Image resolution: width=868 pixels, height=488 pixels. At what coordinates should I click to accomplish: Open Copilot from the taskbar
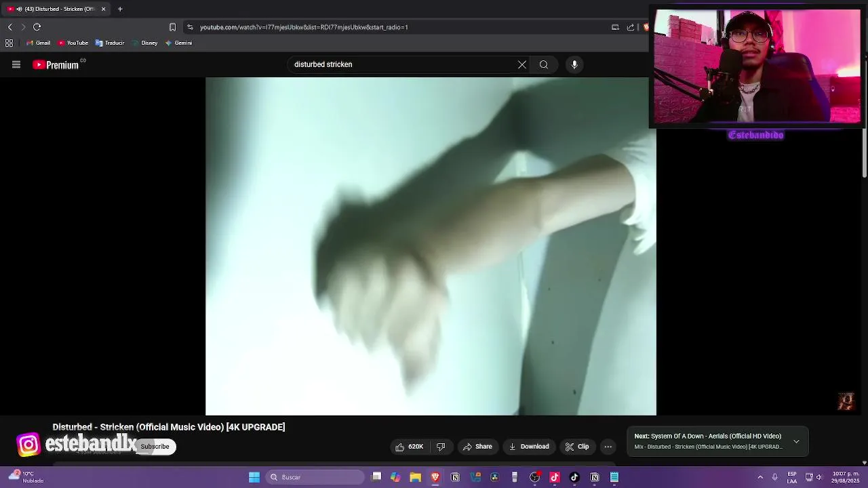[x=395, y=477]
